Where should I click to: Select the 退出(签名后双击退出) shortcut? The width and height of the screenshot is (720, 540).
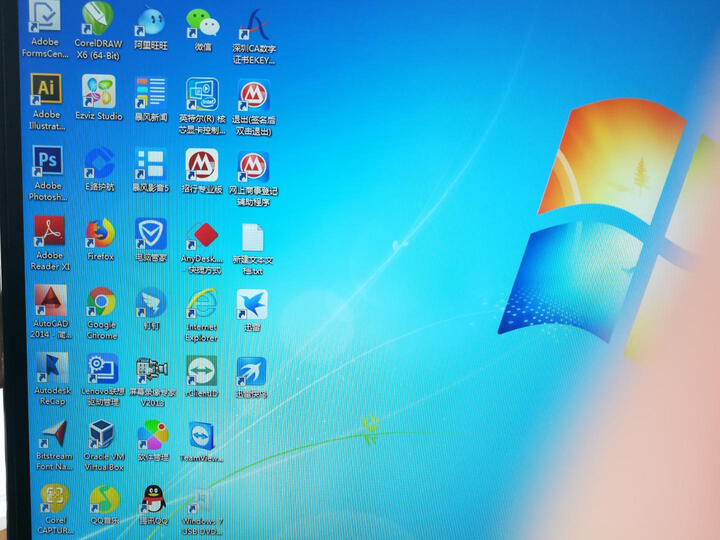click(x=253, y=96)
